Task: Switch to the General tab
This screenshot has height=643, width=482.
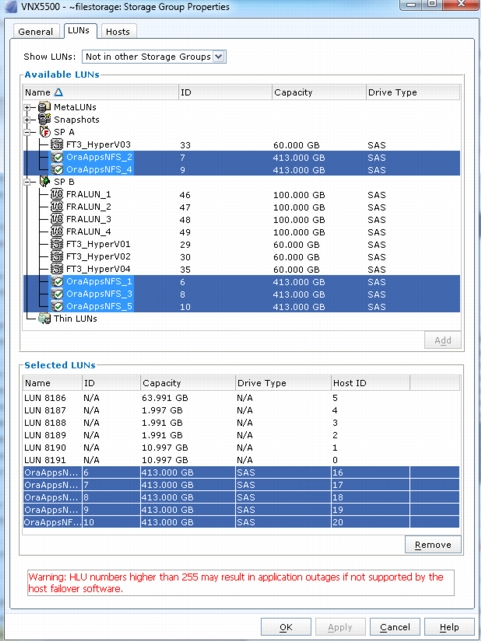Action: click(36, 32)
